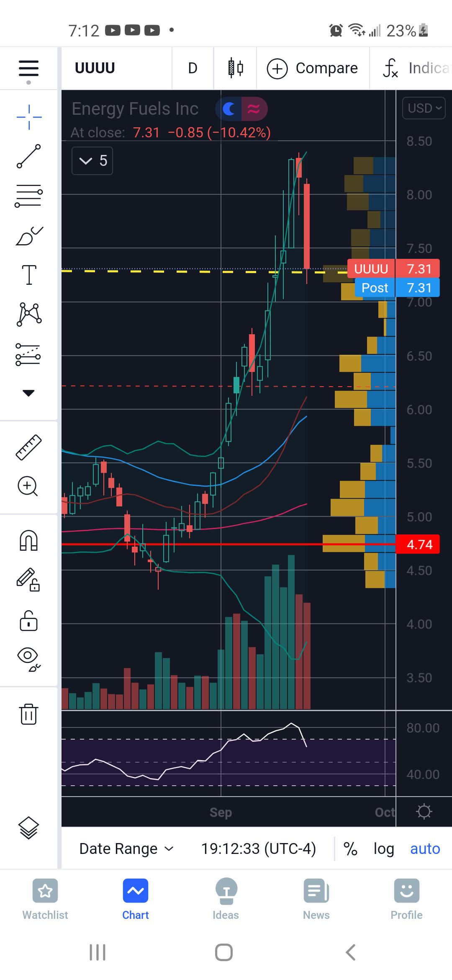This screenshot has height=980, width=452.
Task: Tap the Compare button
Action: (313, 68)
